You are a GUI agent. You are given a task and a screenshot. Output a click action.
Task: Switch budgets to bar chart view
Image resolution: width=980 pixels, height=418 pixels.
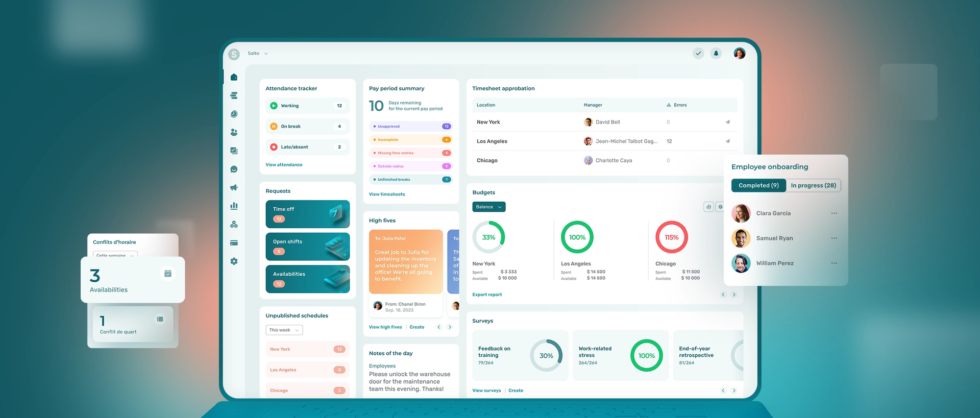pyautogui.click(x=708, y=207)
